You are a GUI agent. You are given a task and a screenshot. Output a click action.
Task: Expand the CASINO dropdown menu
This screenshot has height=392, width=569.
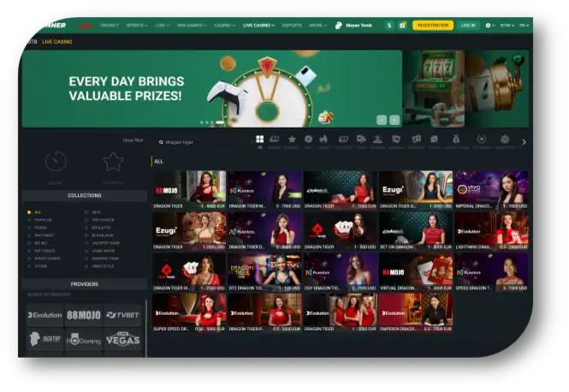225,26
